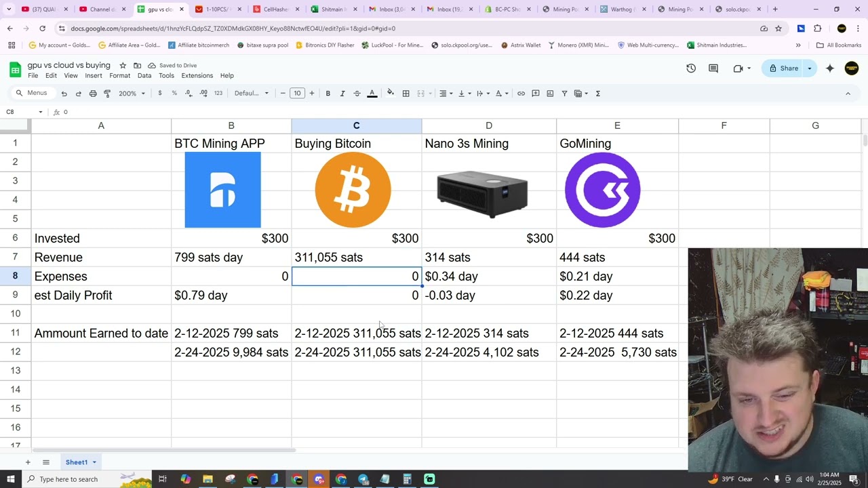Open the Data menu
Viewport: 868px width, 488px height.
[x=144, y=76]
